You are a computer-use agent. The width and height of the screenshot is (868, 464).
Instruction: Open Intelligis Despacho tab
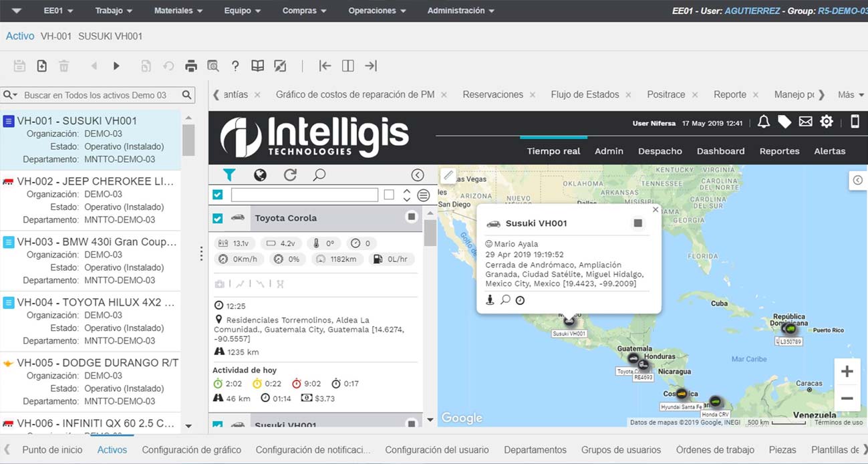[x=660, y=151]
